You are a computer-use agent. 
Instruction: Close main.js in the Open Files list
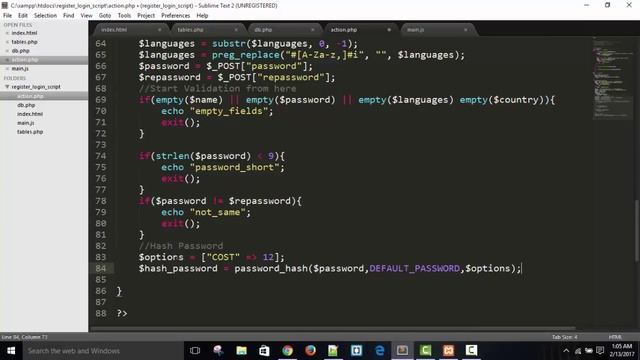(7, 69)
